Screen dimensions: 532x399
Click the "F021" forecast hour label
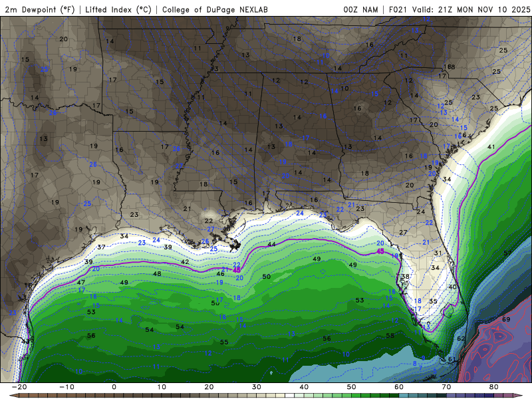(x=398, y=9)
